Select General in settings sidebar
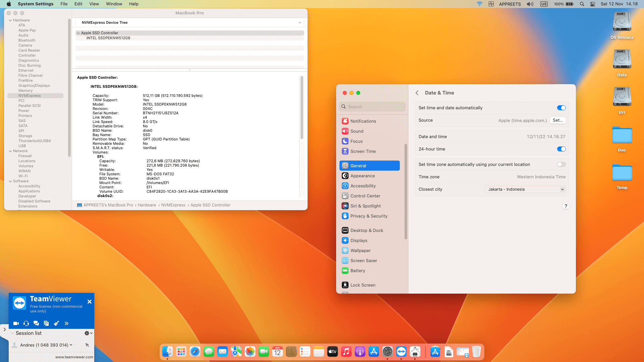This screenshot has width=644, height=362. pyautogui.click(x=369, y=166)
